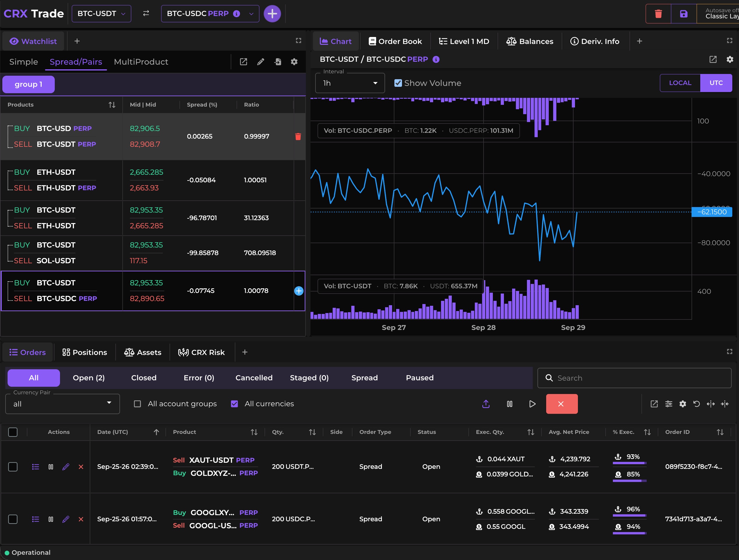Open watchlist settings gear
739x560 pixels.
click(x=294, y=62)
